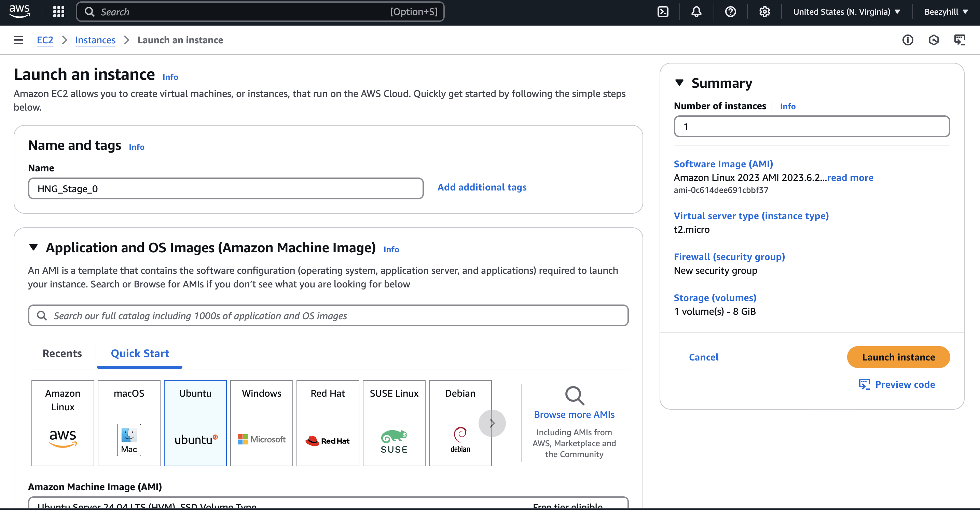Open Storage (volumes) summary link
Viewport: 980px width, 510px height.
click(x=715, y=298)
